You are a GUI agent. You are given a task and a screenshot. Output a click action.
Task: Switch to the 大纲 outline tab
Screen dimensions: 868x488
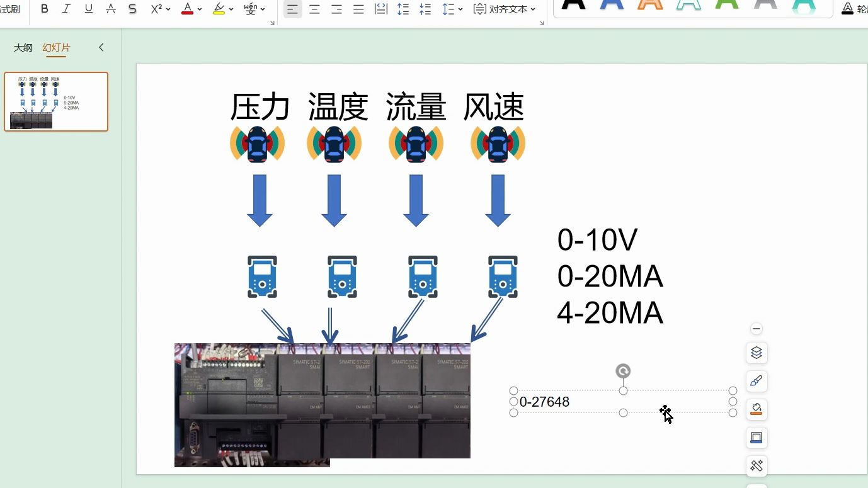[23, 47]
